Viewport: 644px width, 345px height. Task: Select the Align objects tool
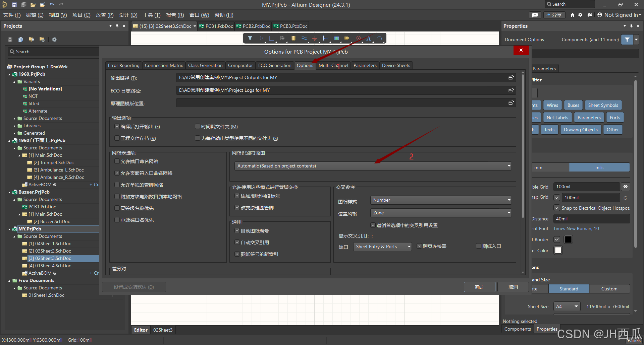(282, 38)
